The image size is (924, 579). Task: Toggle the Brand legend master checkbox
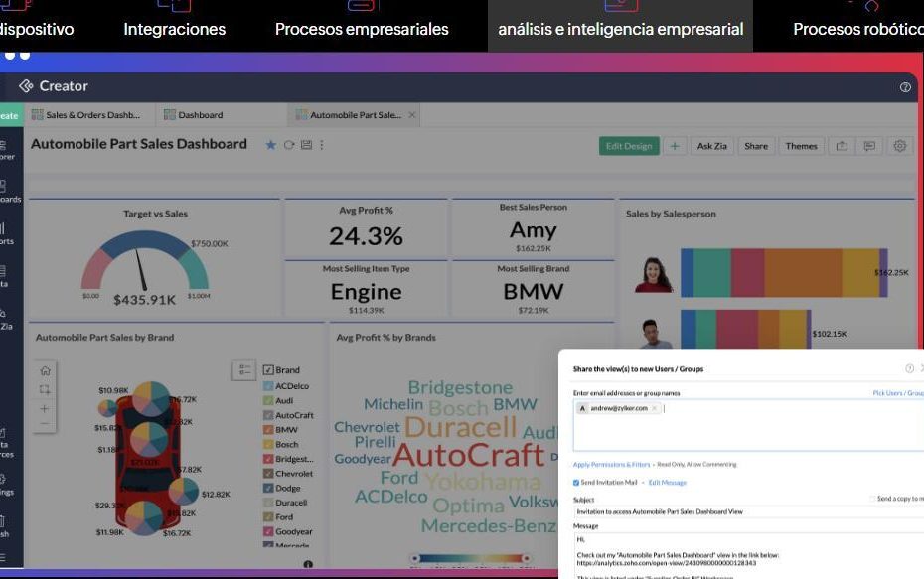click(x=268, y=369)
